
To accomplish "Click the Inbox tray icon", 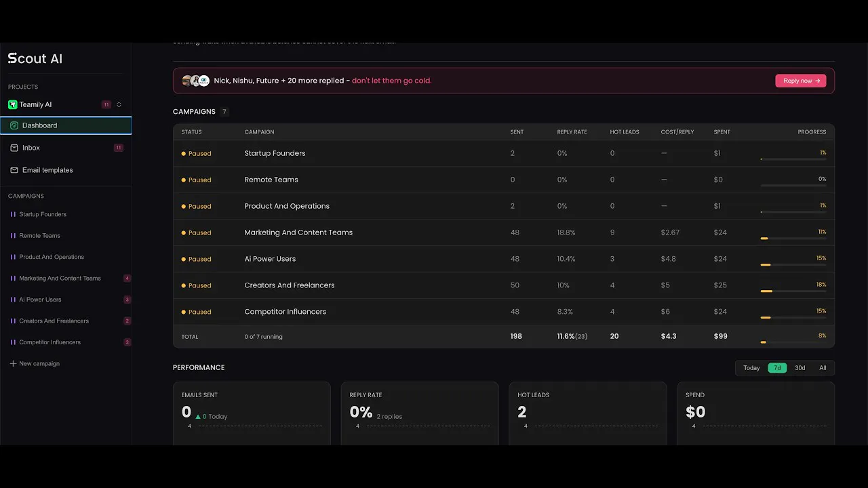I will 14,148.
